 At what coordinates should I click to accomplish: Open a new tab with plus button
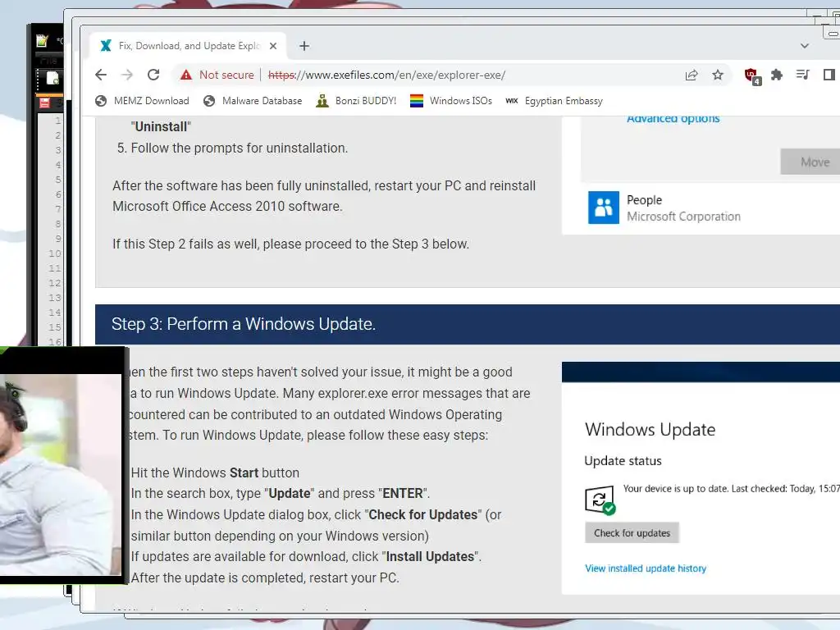[x=304, y=46]
